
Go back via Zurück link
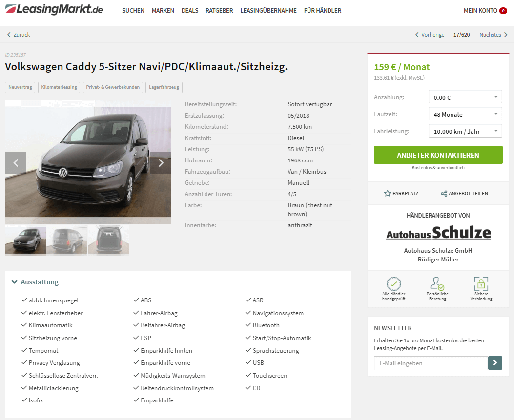point(19,35)
